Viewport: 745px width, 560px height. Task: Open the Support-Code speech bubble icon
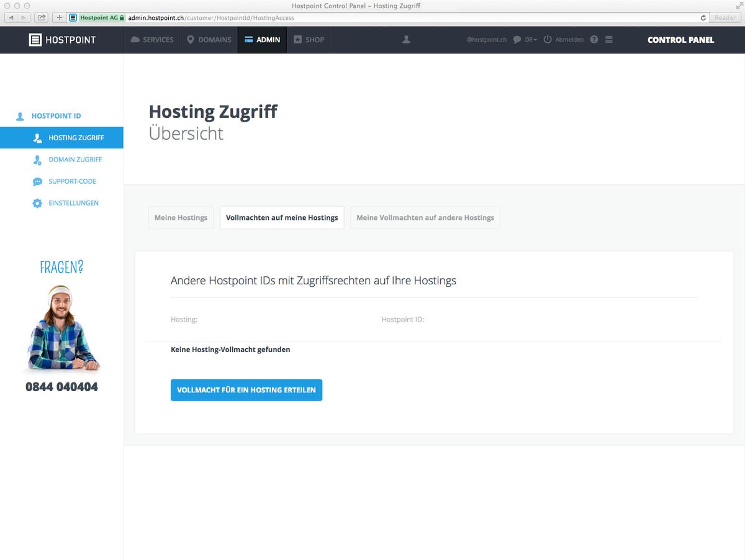37,181
